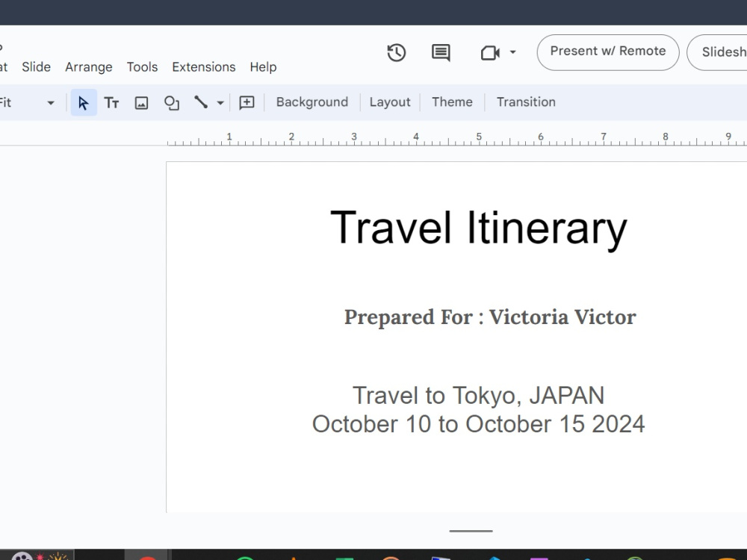Image resolution: width=747 pixels, height=560 pixels.
Task: Select the Line tool
Action: point(201,102)
